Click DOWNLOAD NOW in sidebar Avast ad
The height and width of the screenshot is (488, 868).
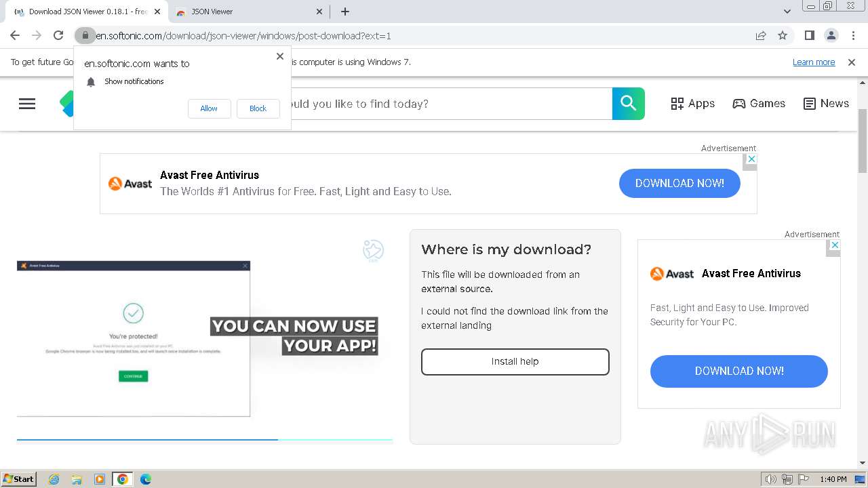tap(739, 371)
